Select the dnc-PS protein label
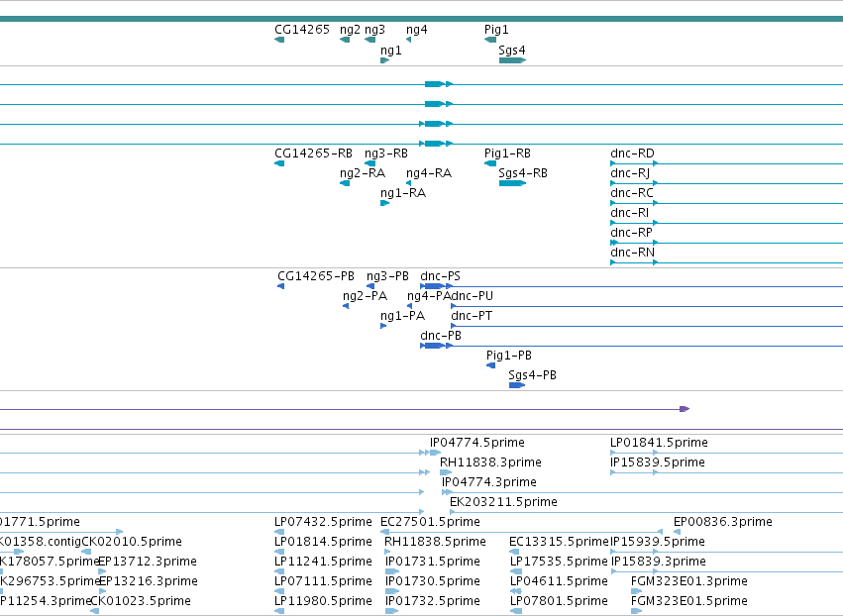 pyautogui.click(x=440, y=276)
